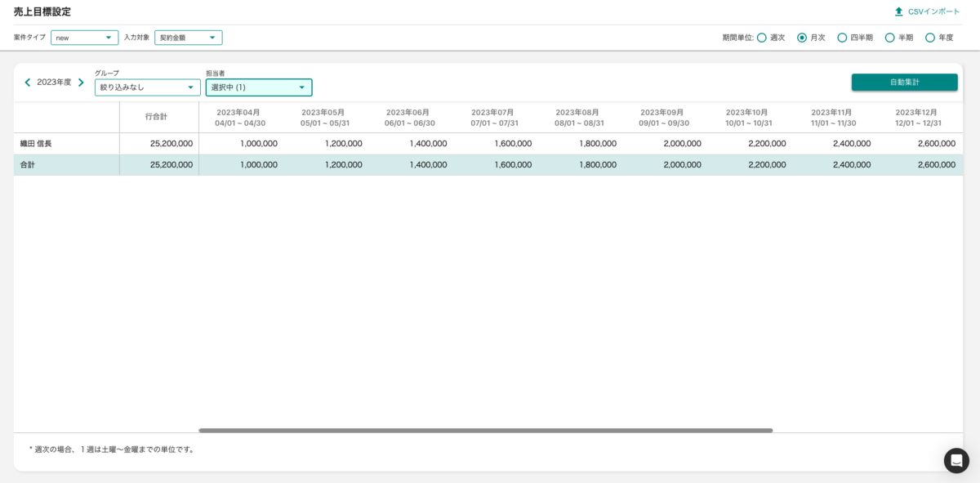The width and height of the screenshot is (980, 483).
Task: Select the 半期 period radio button
Action: [889, 38]
